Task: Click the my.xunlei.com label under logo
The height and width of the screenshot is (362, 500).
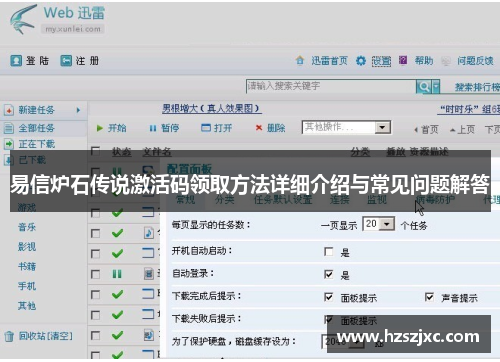Action: 73,29
